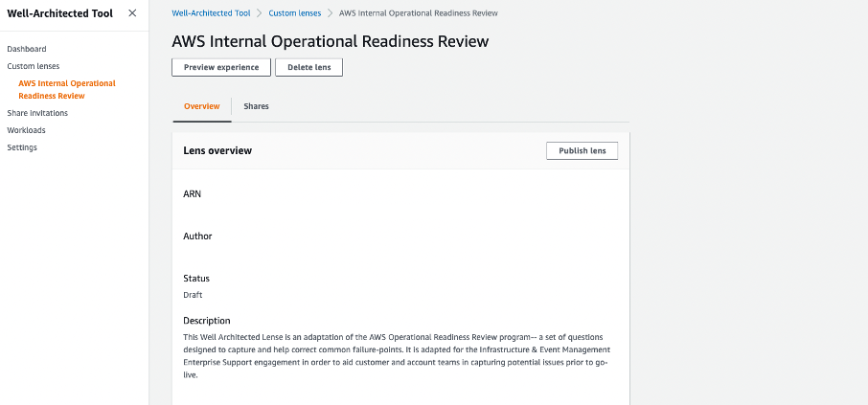Click the Draft status value

(x=193, y=295)
